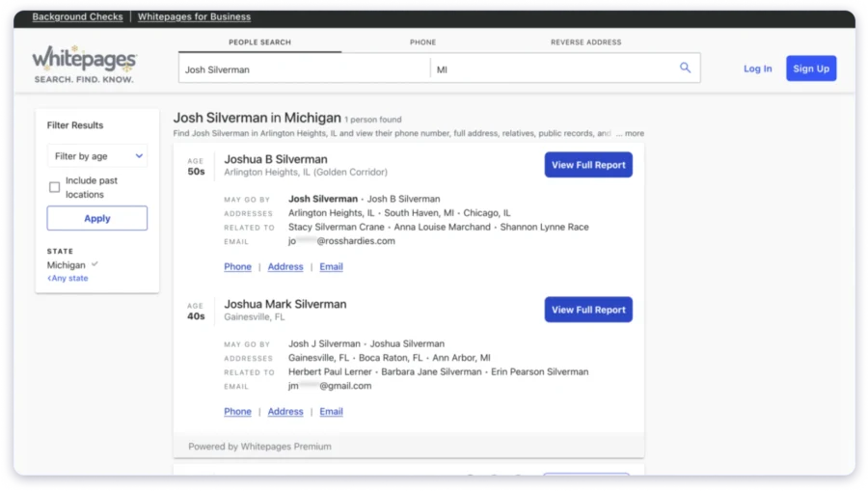Click the 1 person found text
The image size is (868, 491).
[x=373, y=120]
